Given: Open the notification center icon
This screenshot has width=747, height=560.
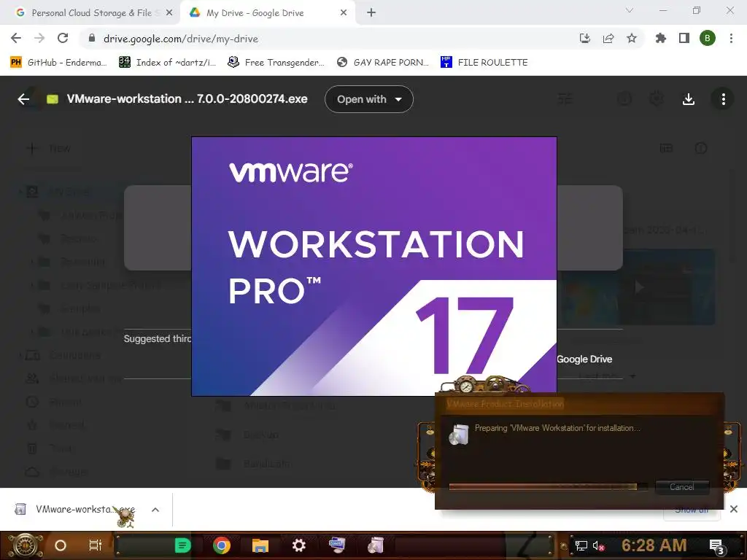Looking at the screenshot, I should pos(716,546).
